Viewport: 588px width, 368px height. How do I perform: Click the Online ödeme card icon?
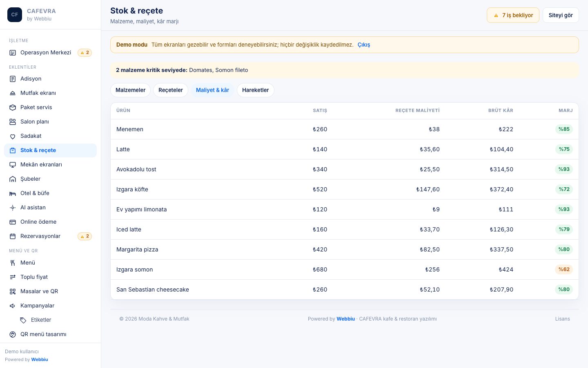click(13, 222)
